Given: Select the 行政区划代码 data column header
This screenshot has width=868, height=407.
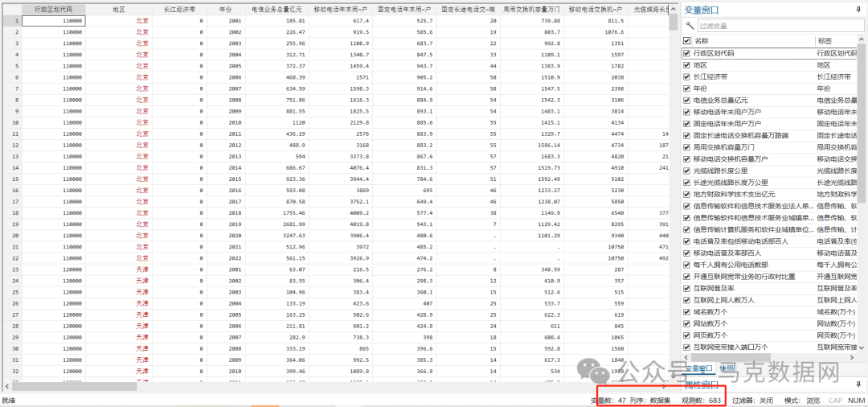Looking at the screenshot, I should click(x=54, y=10).
